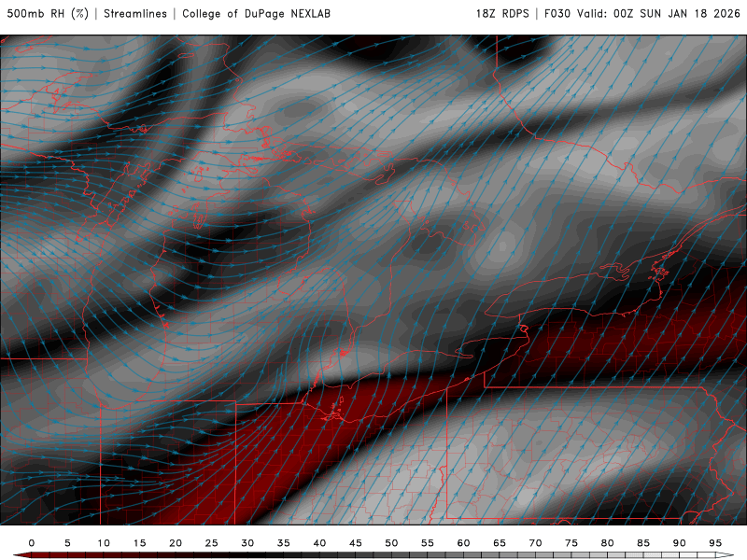The height and width of the screenshot is (560, 747).
Task: Select the "15" value on the RH scale
Action: tap(139, 543)
